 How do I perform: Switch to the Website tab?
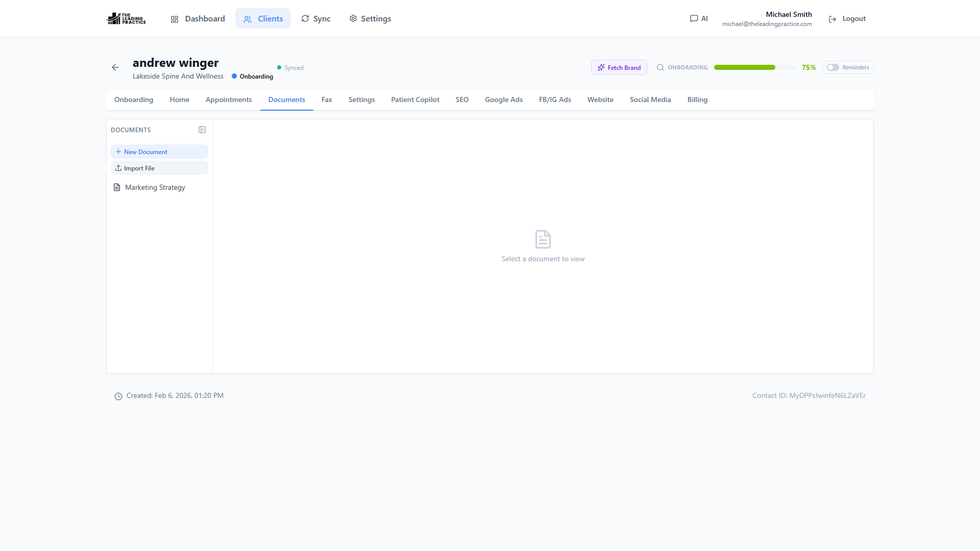pos(600,99)
